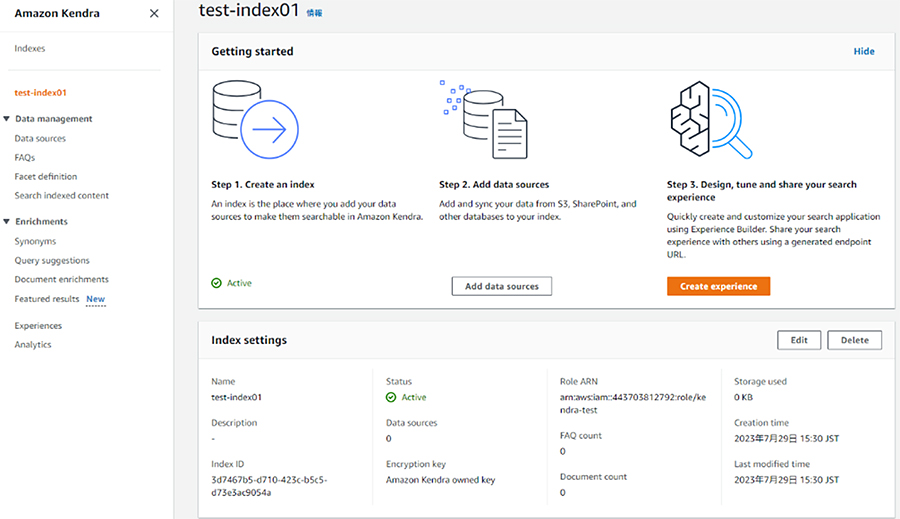Open Data sources in sidebar
This screenshot has height=519, width=900.
[x=40, y=138]
